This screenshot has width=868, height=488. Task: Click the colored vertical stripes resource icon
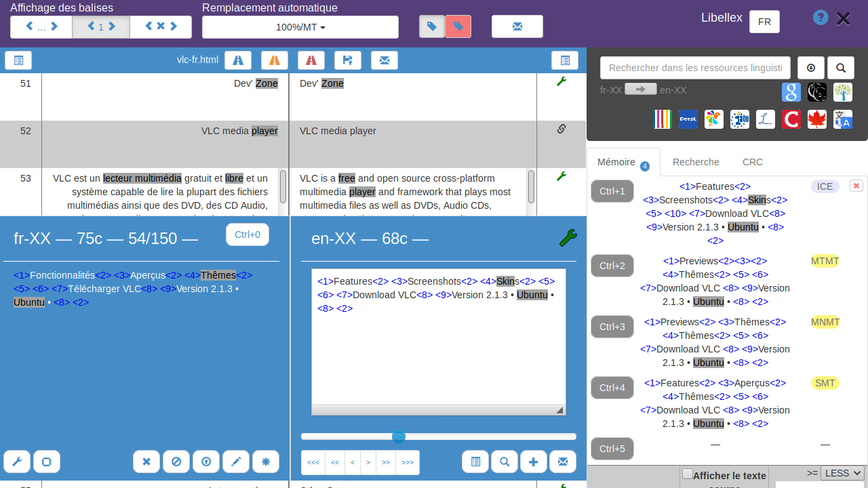663,119
